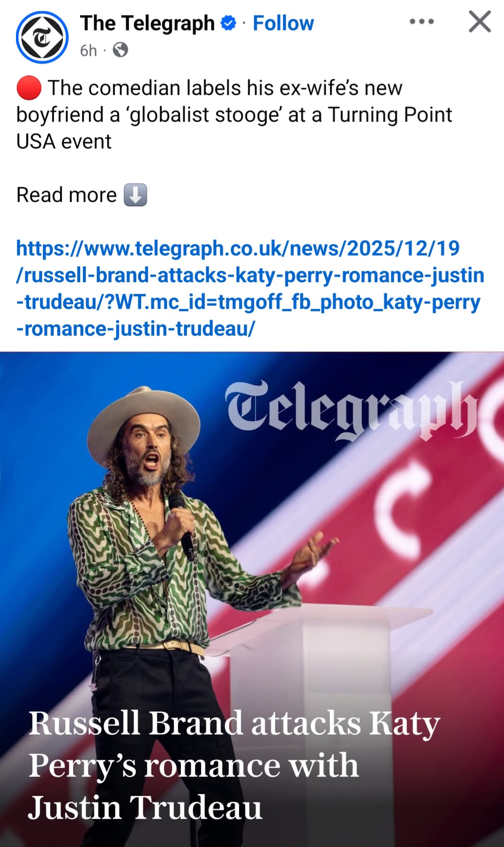The image size is (504, 847).
Task: Click the headline about Katy Perry's romance
Action: [234, 765]
